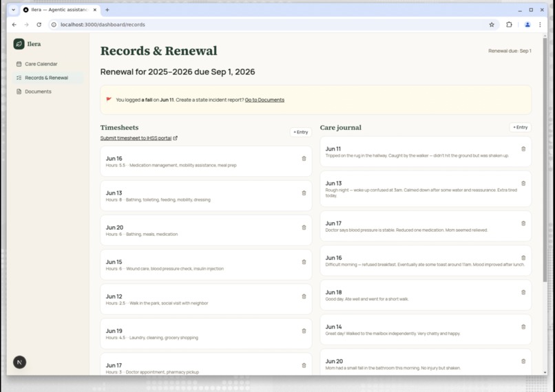Click the Ilera leaf logo icon

click(19, 44)
